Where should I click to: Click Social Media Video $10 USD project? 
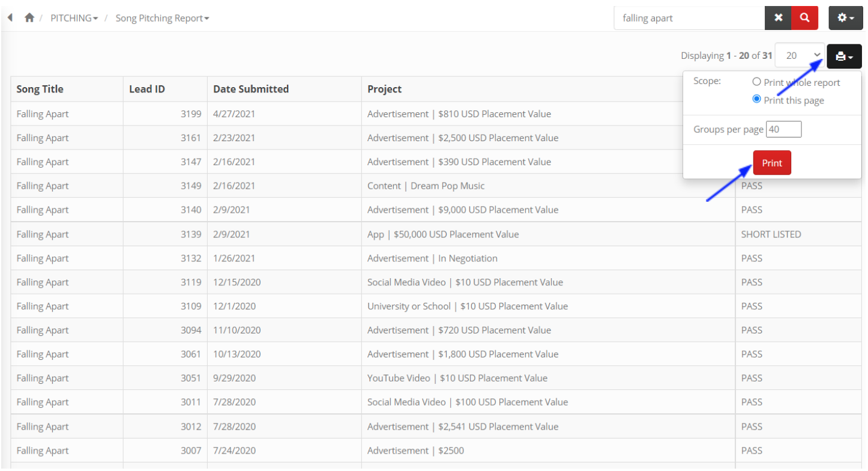(465, 282)
